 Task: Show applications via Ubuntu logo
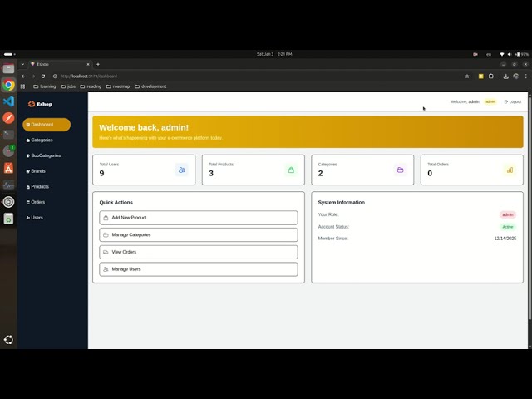point(8,340)
